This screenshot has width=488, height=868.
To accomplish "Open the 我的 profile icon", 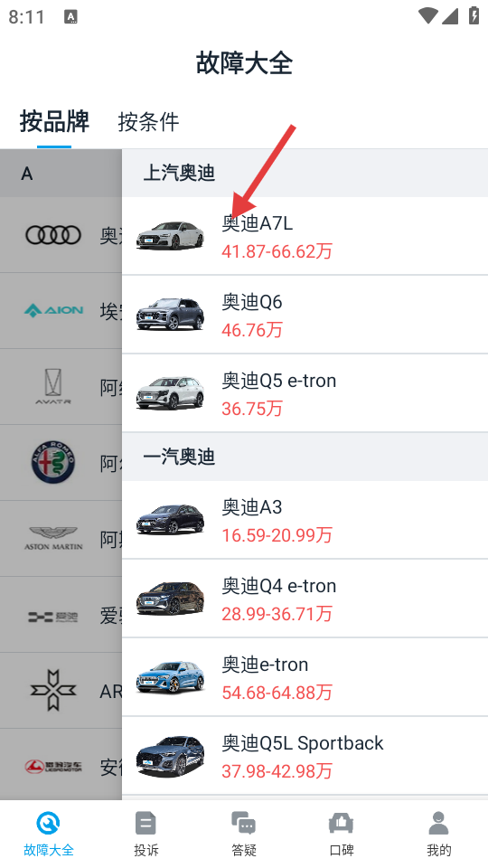I will 439,823.
